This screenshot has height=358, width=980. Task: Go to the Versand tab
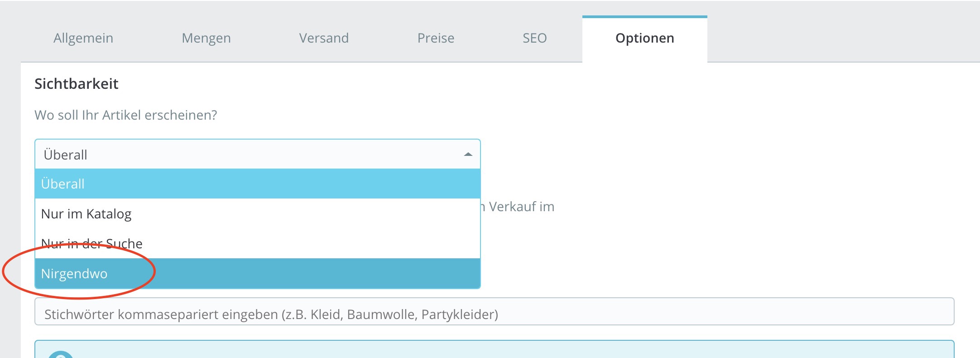[x=324, y=38]
